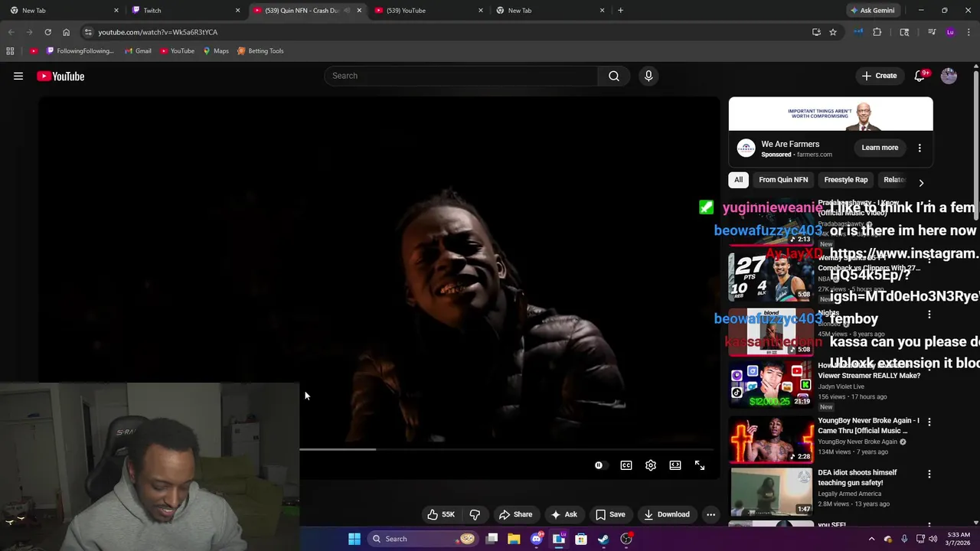
Task: Open the Chrome profile Lu avatar
Action: pyautogui.click(x=950, y=32)
